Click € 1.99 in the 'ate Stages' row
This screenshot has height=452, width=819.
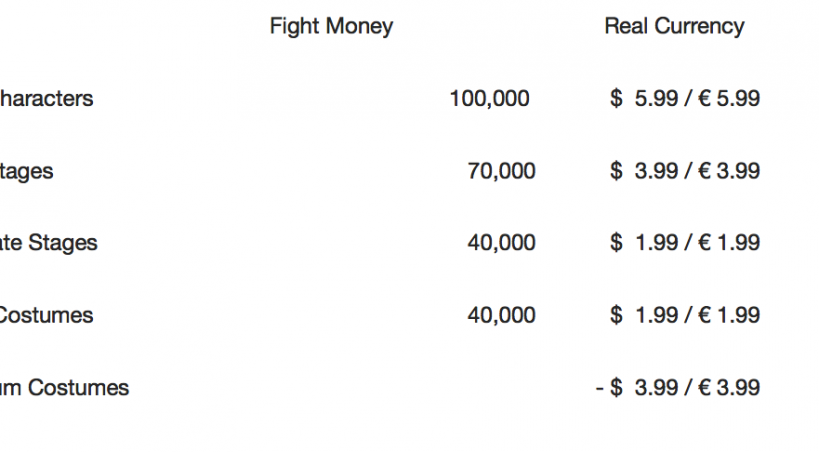click(729, 243)
